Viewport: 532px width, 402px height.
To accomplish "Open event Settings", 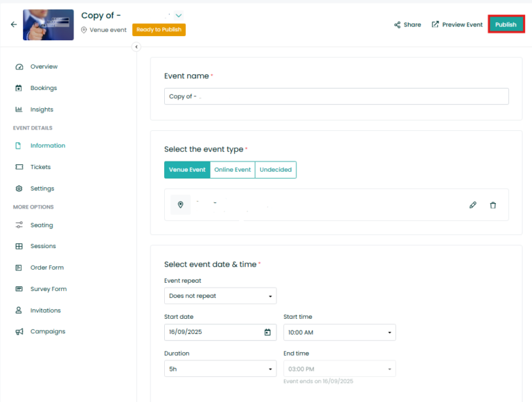I will [x=42, y=189].
